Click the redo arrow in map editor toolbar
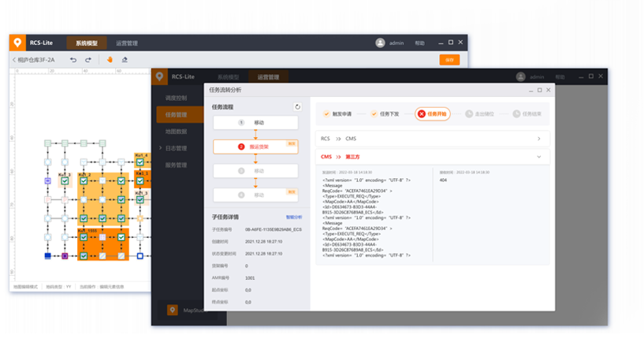 (x=88, y=60)
